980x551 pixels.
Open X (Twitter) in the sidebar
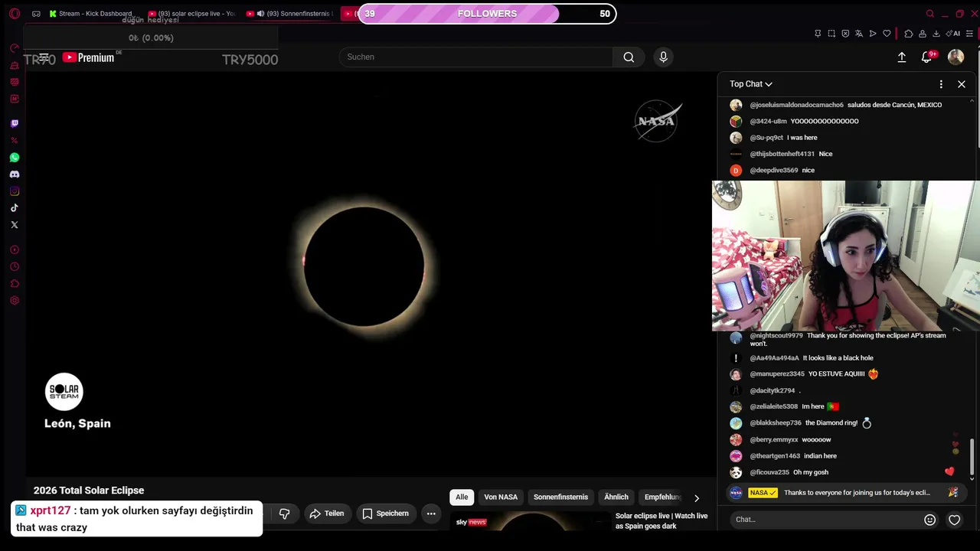click(15, 225)
